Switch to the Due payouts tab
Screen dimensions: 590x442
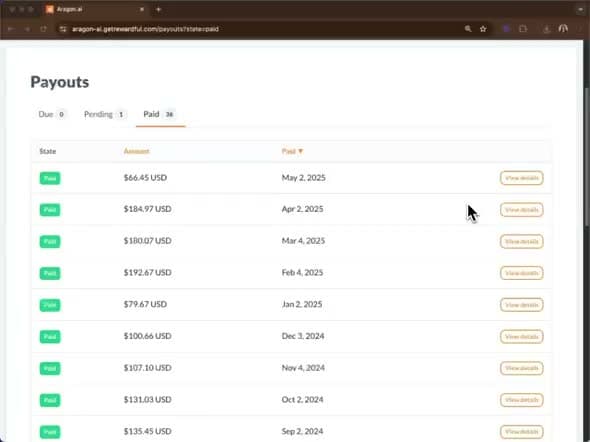(x=52, y=114)
